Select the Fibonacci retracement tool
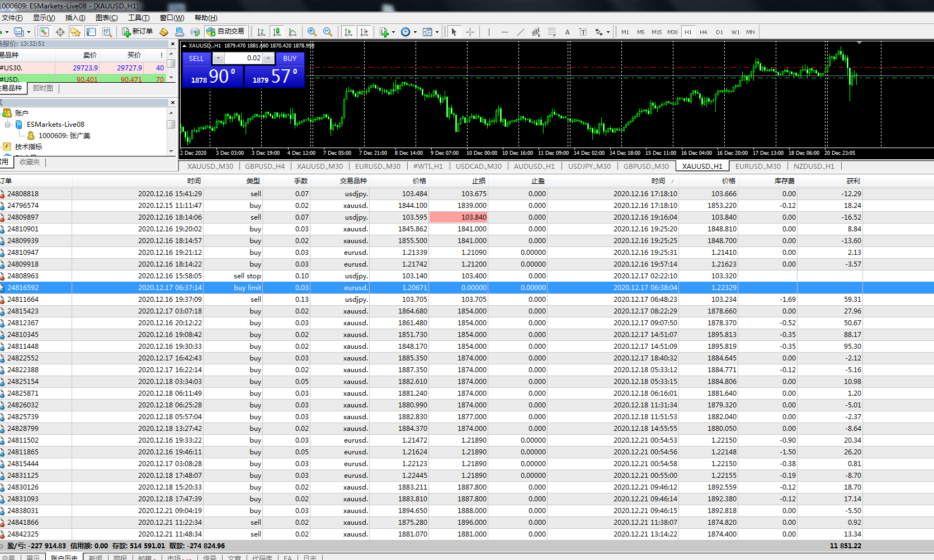 [551, 32]
